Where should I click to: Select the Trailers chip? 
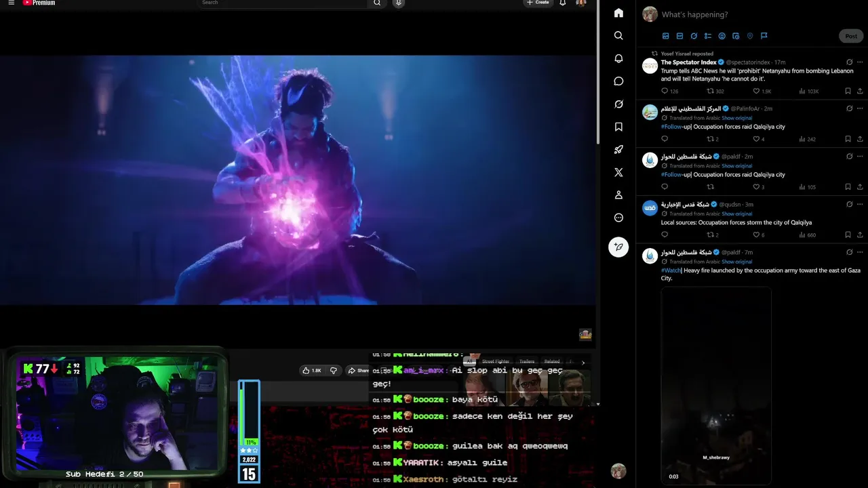coord(527,361)
